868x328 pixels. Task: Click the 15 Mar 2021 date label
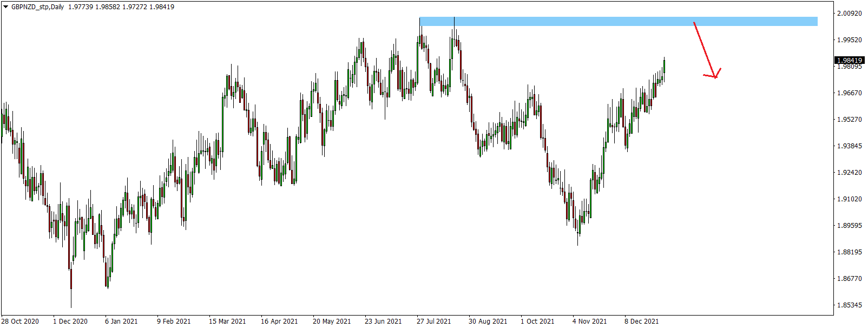pyautogui.click(x=227, y=322)
